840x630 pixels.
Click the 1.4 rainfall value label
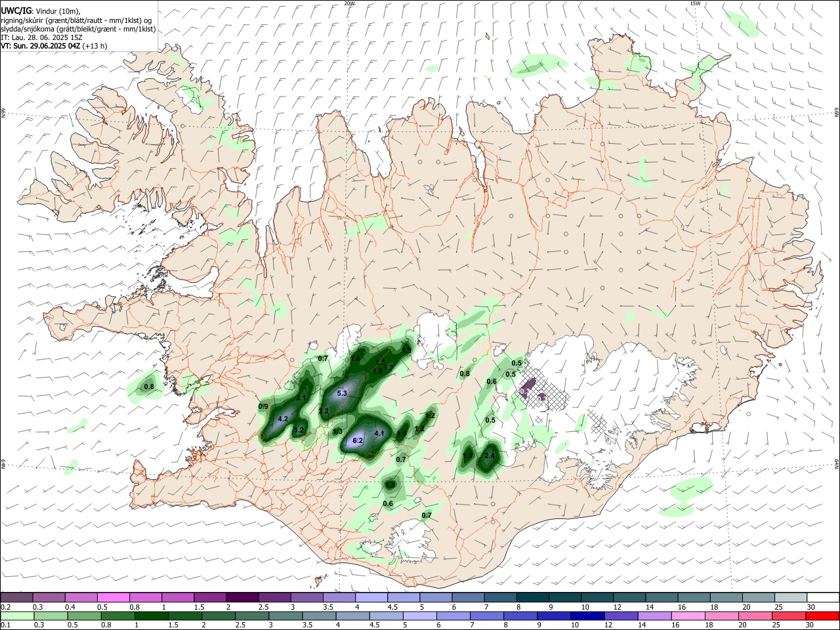coord(355,358)
